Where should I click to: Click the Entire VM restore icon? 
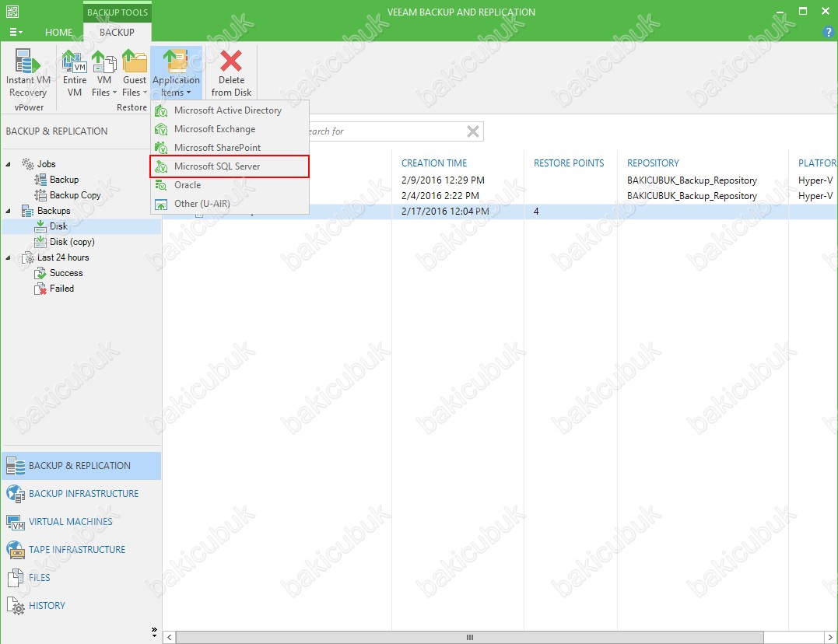(74, 61)
